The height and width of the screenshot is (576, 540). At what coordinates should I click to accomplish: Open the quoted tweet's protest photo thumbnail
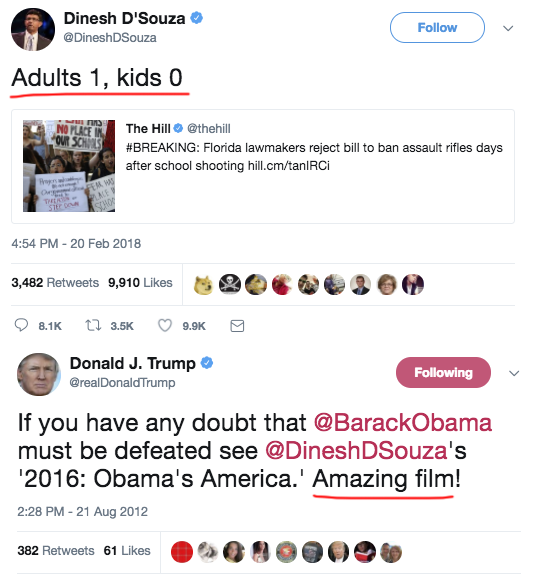[69, 166]
